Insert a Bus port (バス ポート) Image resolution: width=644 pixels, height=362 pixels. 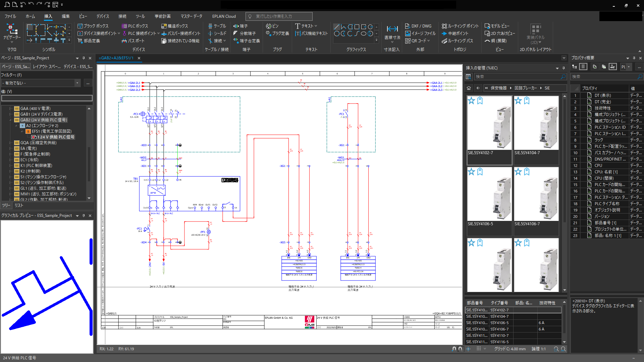click(133, 41)
